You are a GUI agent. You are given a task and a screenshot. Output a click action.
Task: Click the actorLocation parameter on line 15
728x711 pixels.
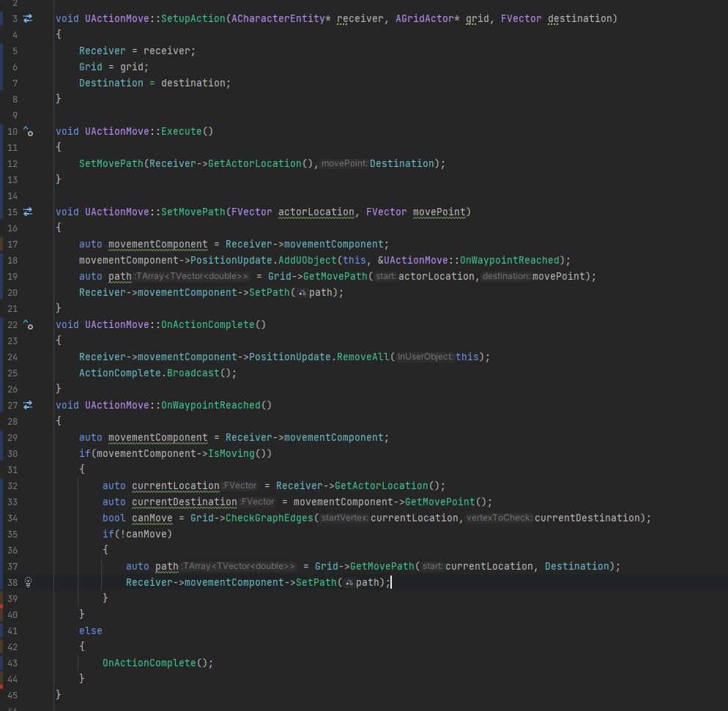pos(316,212)
